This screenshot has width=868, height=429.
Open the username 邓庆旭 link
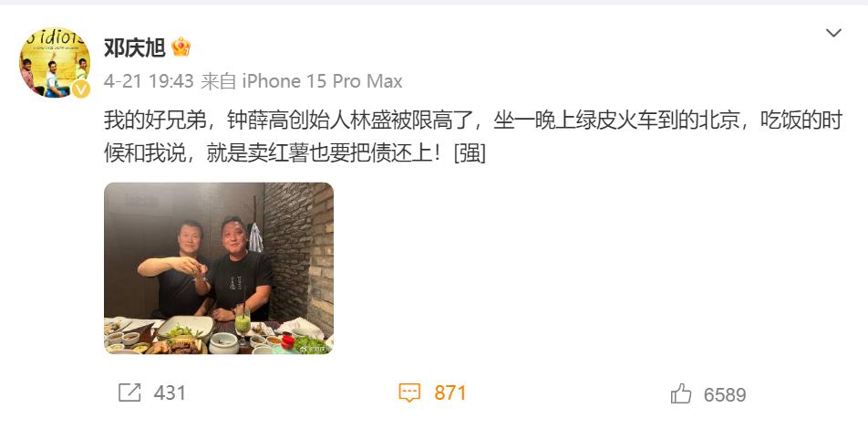point(135,47)
